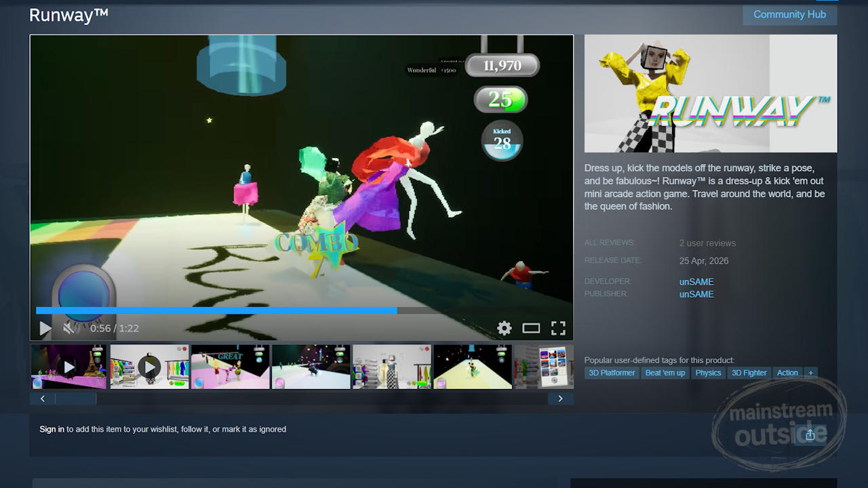Select the Eiffel Tower trailer thumbnail

click(x=68, y=367)
